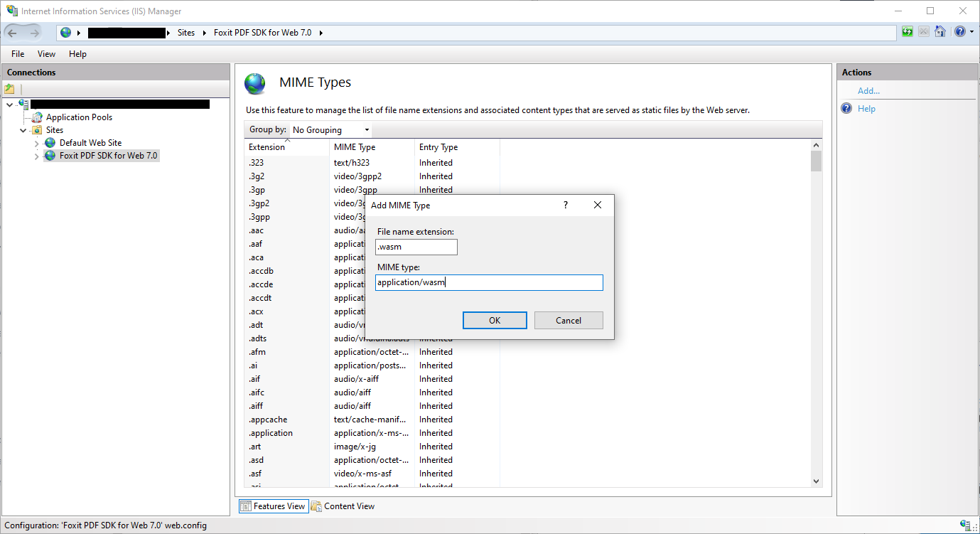Expand the Default Web Site node
This screenshot has width=980, height=534.
(37, 144)
